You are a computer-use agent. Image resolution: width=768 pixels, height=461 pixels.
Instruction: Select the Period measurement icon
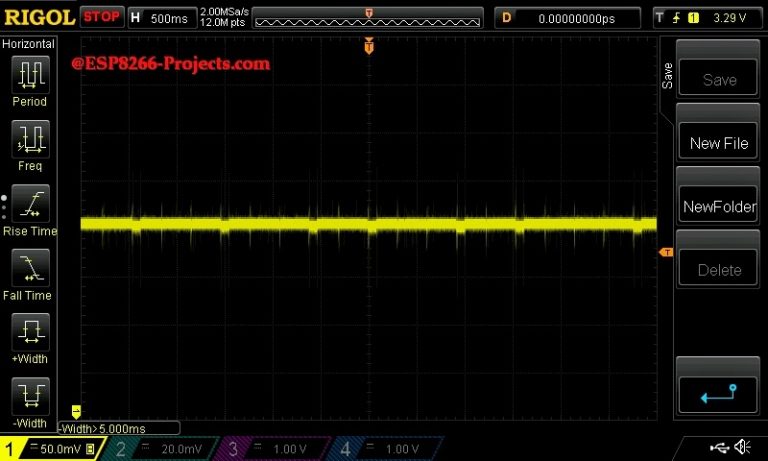[x=29, y=74]
